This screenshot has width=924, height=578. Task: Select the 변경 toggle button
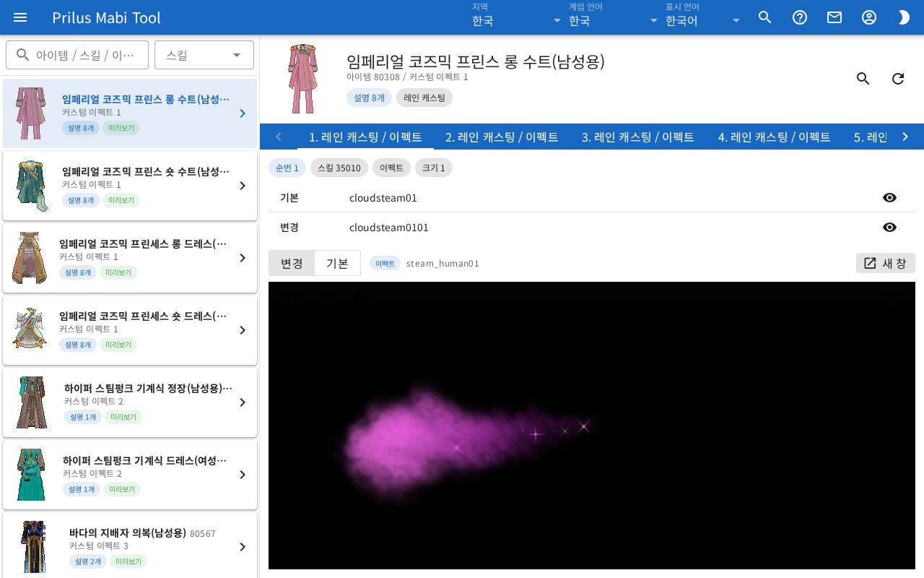click(x=292, y=263)
